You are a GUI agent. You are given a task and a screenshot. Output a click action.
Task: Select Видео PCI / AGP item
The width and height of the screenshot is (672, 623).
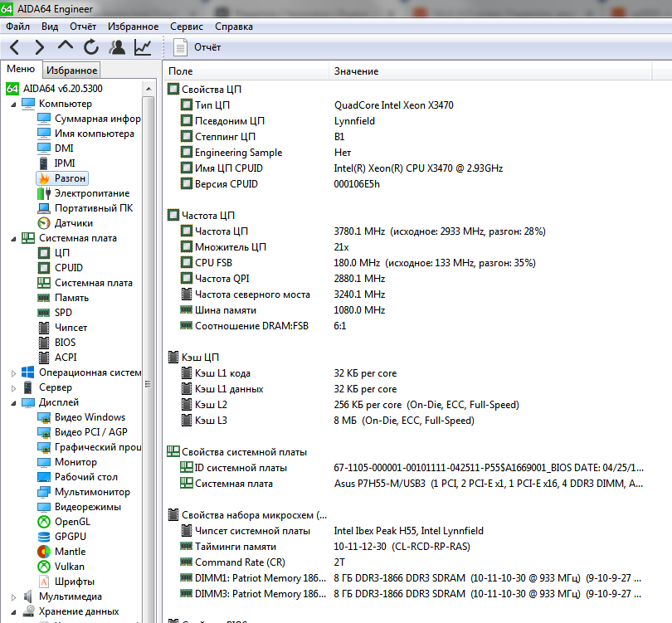coord(82,432)
